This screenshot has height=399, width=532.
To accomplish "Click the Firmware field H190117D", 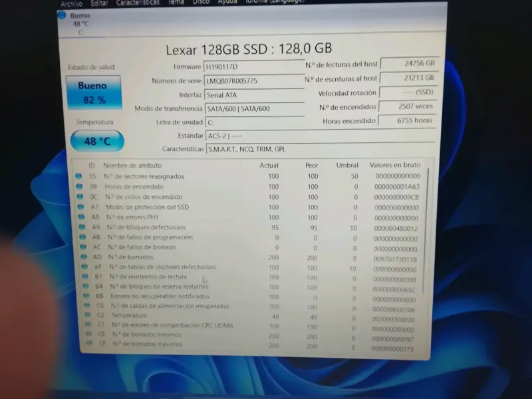I will point(254,66).
